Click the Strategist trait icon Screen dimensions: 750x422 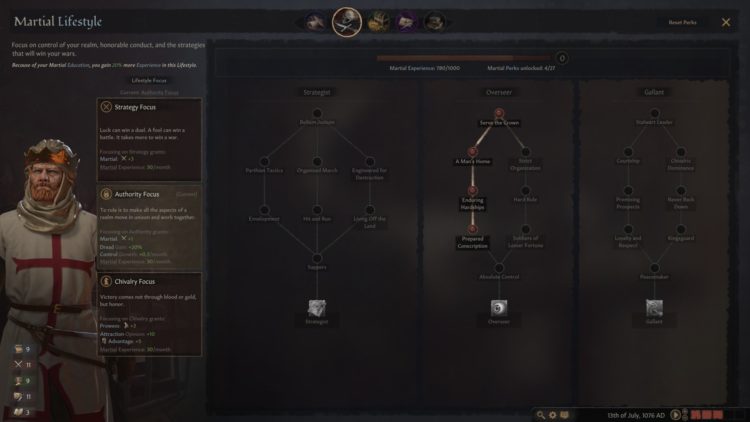pos(317,308)
